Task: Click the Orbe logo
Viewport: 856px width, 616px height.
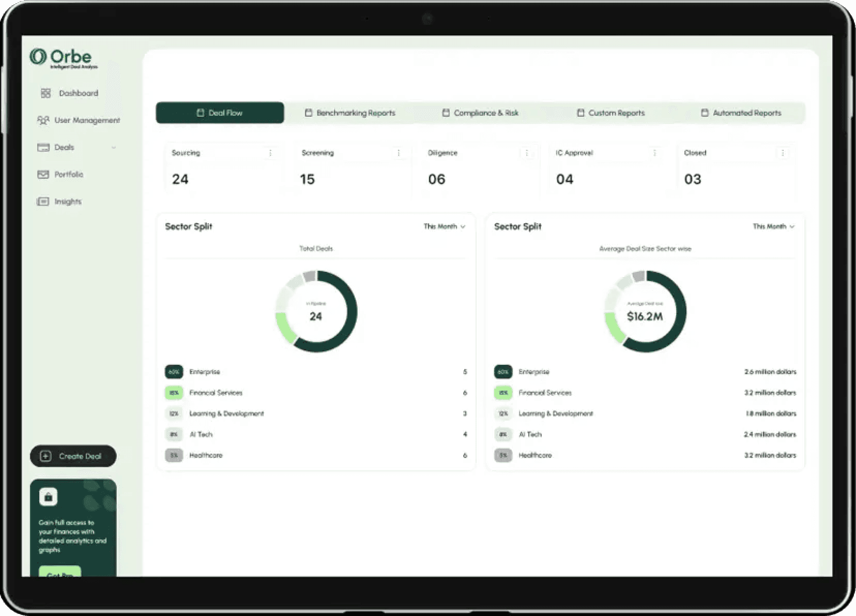Action: tap(60, 57)
